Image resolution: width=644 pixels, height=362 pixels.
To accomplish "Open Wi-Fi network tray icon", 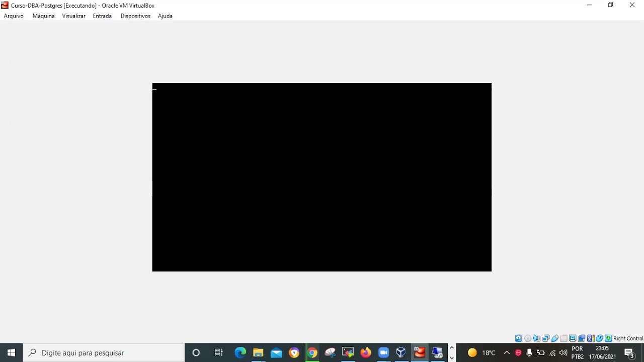I will click(552, 352).
